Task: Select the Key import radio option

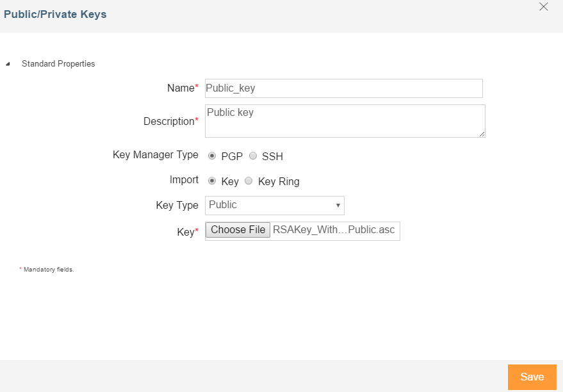Action: click(x=212, y=181)
